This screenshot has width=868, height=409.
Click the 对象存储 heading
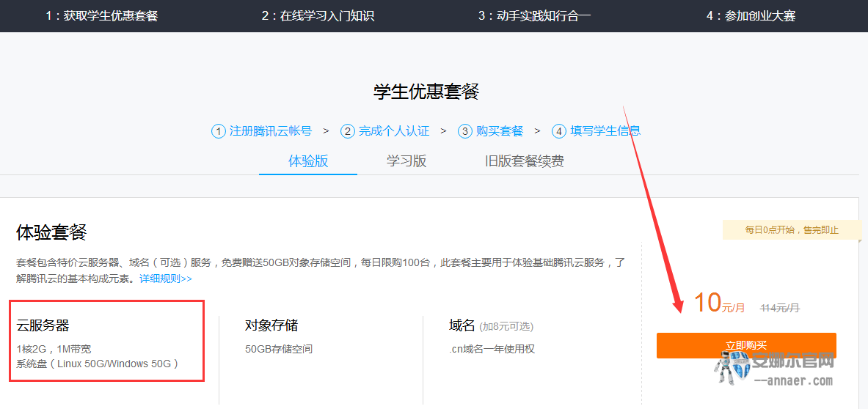coord(271,325)
